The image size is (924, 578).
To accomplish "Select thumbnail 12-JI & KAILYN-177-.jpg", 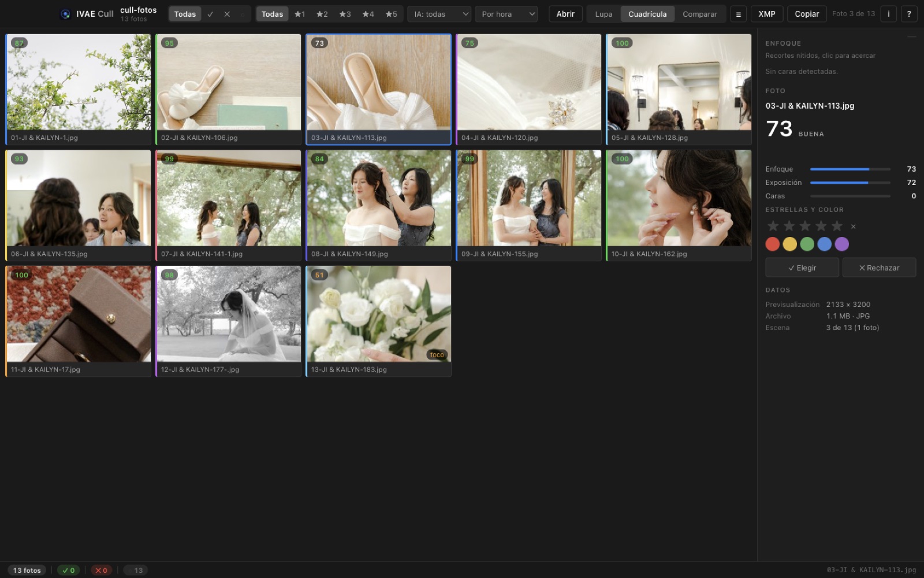I will [x=229, y=321].
